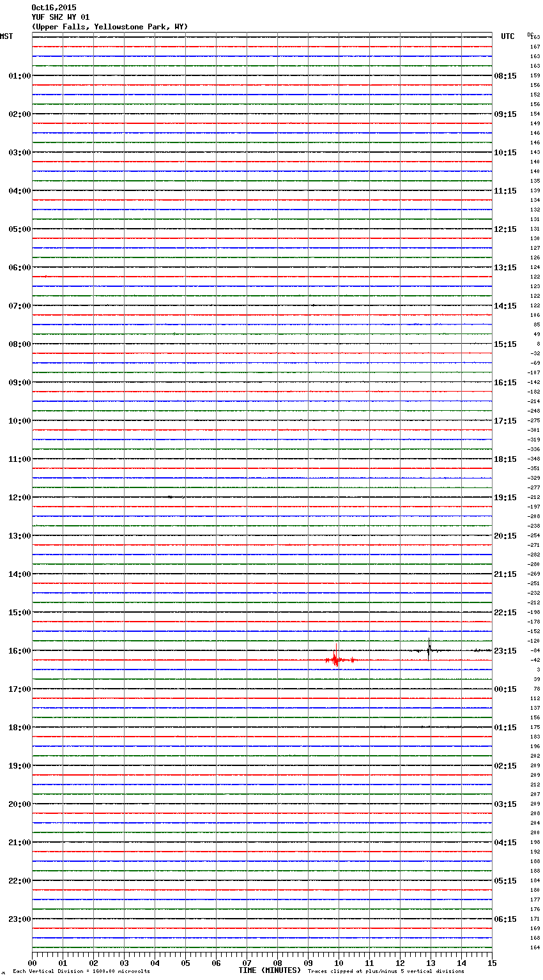Select the 01:00 MST time label

click(x=20, y=76)
